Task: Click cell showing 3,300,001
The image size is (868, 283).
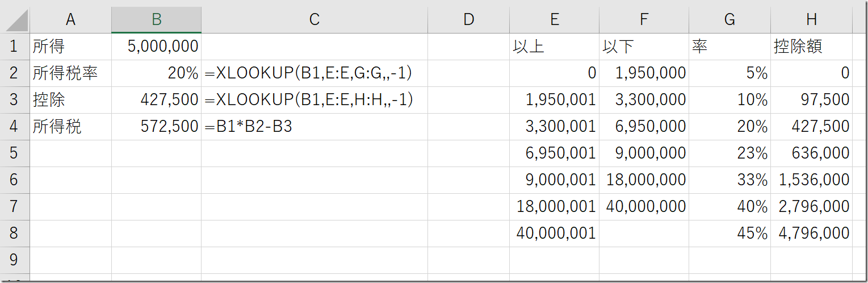Action: click(554, 127)
